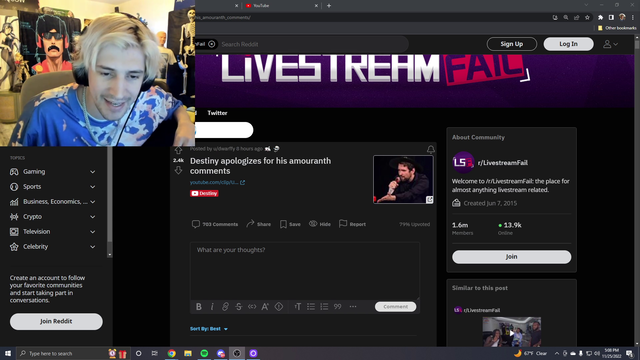Switch to the YouTube browser tab
The image size is (640, 360).
pyautogui.click(x=281, y=6)
